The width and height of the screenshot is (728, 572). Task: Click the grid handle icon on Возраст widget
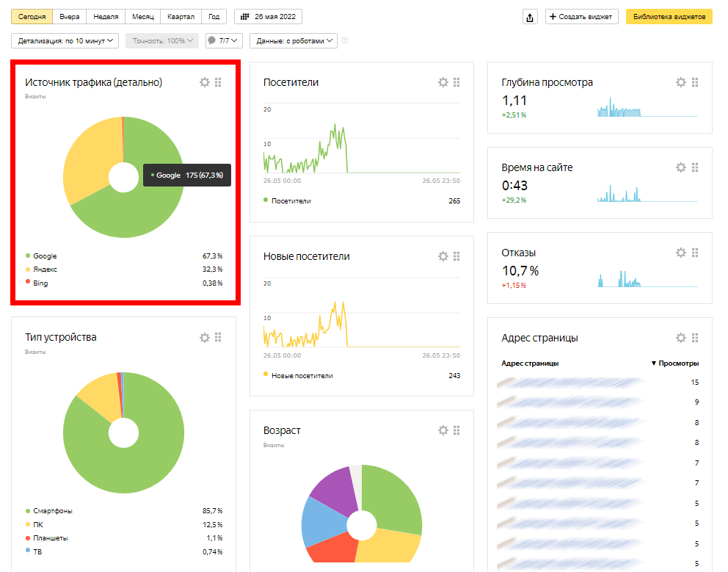pyautogui.click(x=456, y=430)
